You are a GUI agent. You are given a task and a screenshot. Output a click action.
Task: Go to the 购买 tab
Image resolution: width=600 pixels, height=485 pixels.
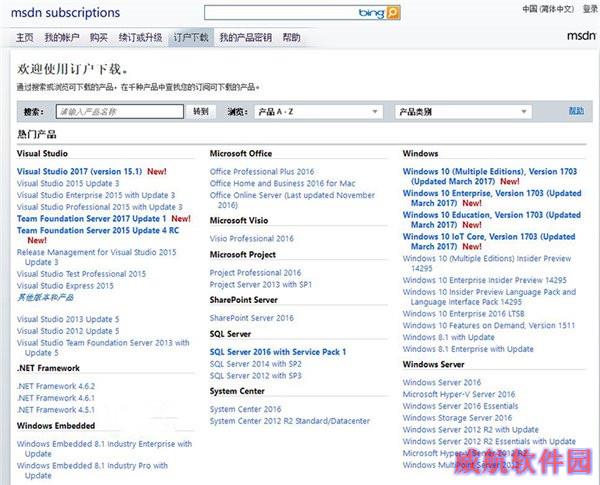click(x=99, y=38)
